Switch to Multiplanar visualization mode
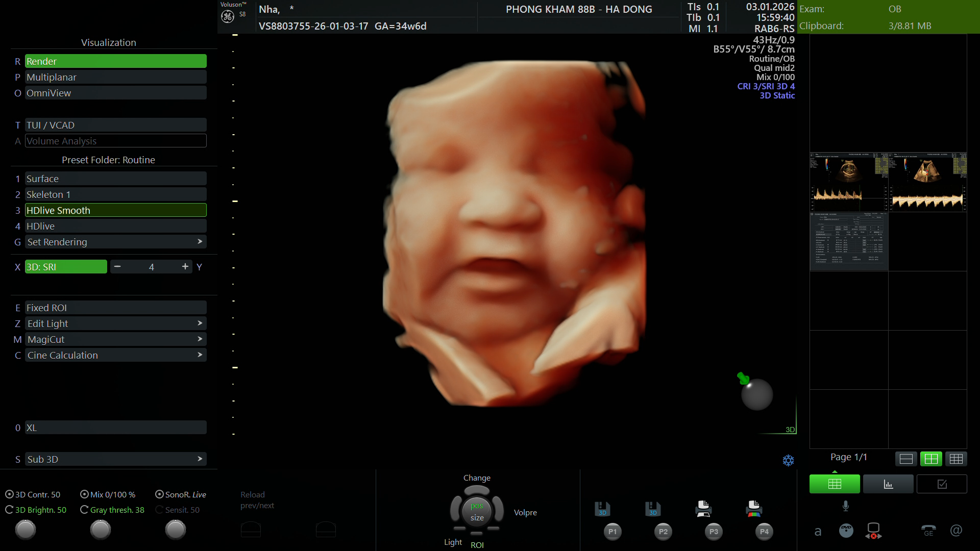Viewport: 980px width, 551px height. click(x=116, y=77)
